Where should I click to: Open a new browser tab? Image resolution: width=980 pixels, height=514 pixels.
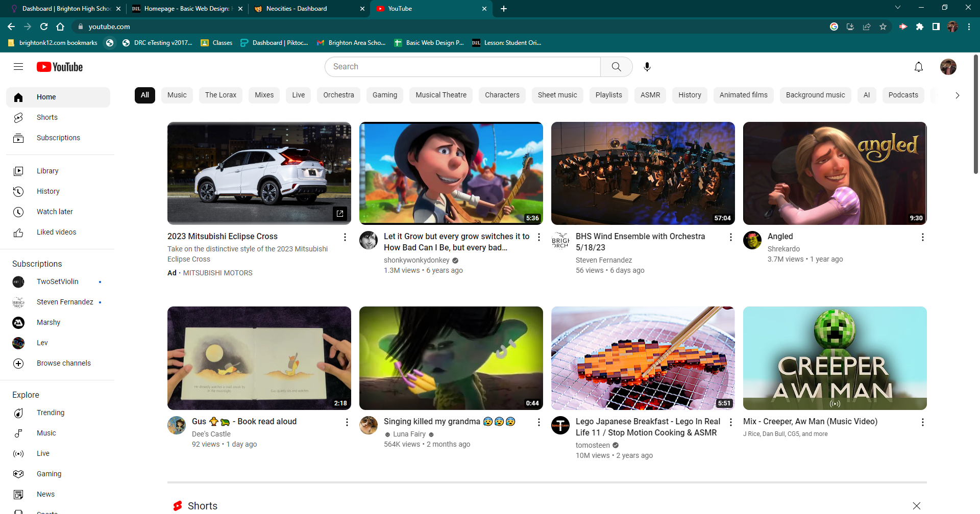(x=504, y=9)
